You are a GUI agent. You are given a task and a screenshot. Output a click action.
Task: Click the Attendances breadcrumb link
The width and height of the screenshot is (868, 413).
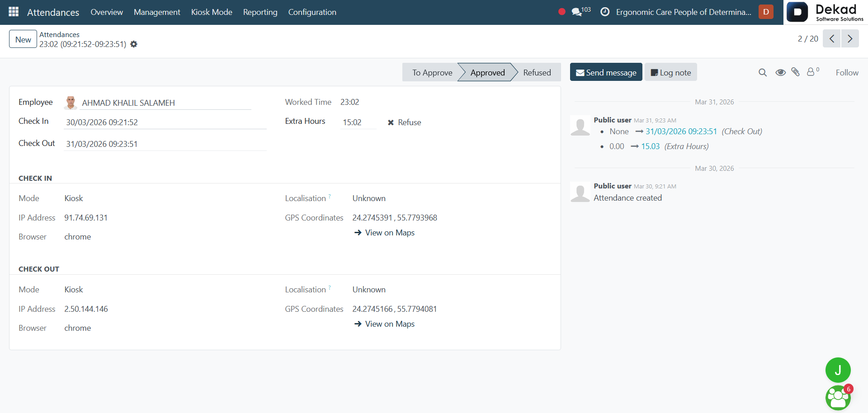tap(59, 34)
